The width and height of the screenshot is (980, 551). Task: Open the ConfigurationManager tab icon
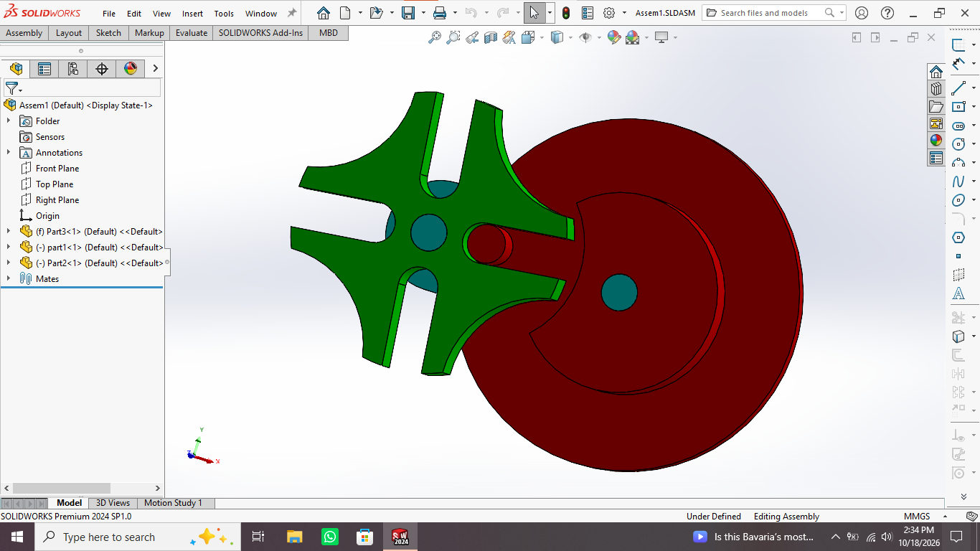pyautogui.click(x=72, y=68)
